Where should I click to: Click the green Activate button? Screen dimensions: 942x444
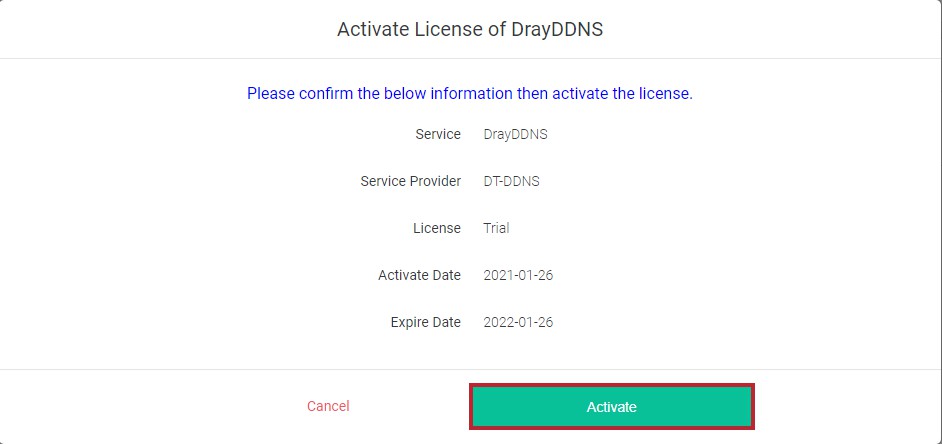click(611, 407)
